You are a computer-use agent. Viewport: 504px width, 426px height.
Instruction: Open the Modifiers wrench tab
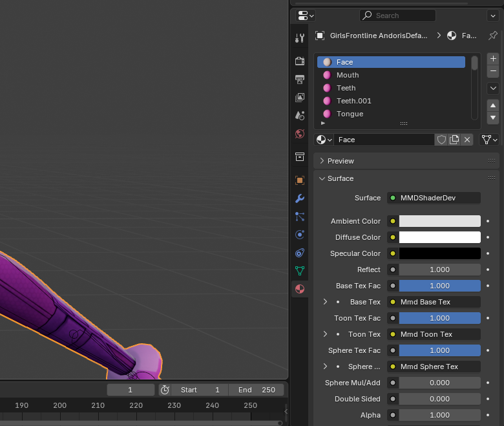300,198
